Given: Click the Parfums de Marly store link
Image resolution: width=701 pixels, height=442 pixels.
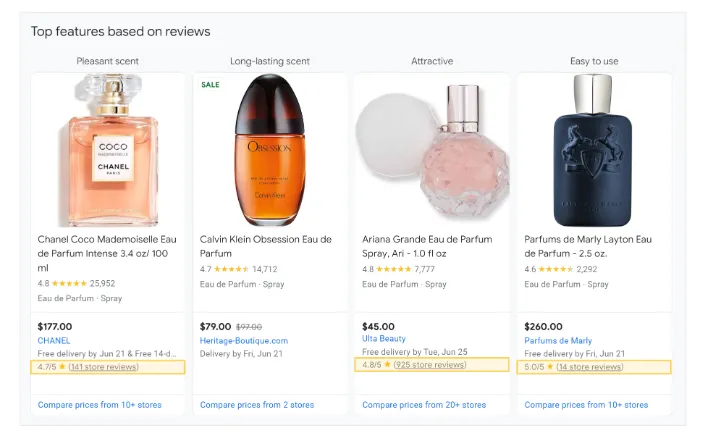Looking at the screenshot, I should (558, 340).
